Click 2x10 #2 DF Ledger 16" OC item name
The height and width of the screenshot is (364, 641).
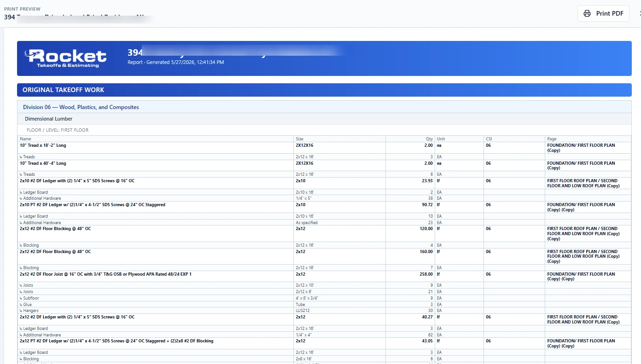coord(77,181)
